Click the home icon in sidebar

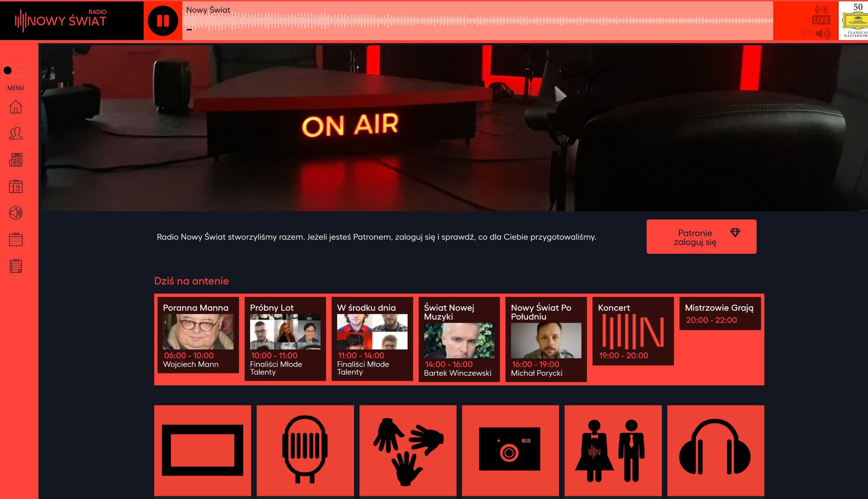point(16,107)
